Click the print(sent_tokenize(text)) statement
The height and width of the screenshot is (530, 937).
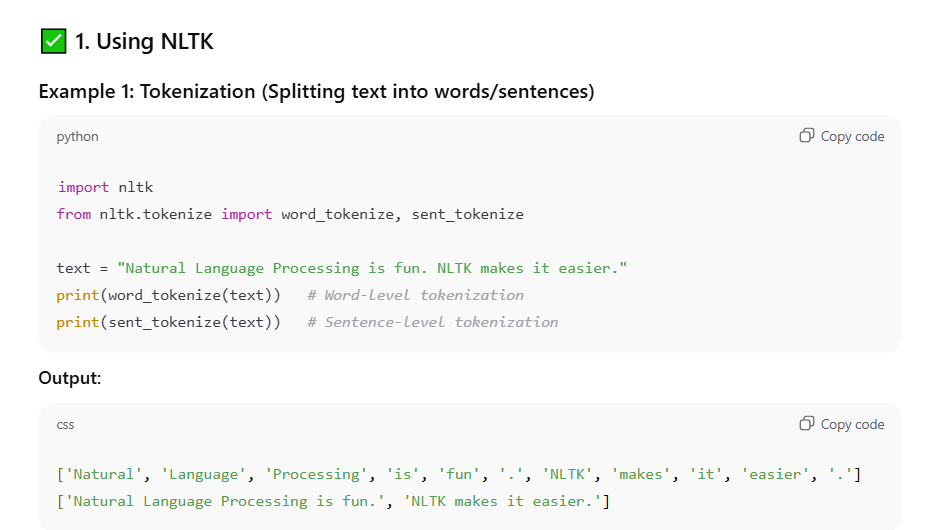coord(168,322)
